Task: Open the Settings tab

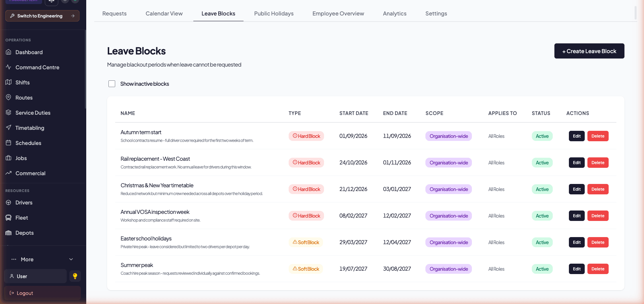Action: (x=436, y=13)
